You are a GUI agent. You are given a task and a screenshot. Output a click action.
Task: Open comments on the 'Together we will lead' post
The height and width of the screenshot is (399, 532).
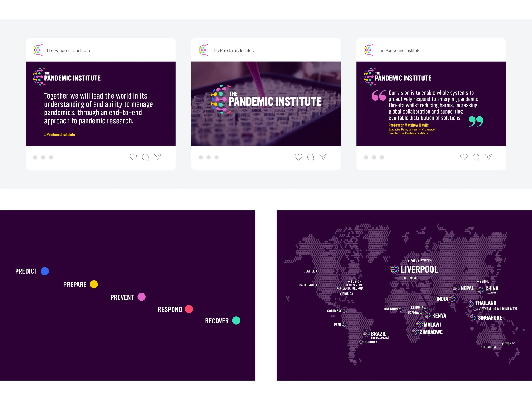pyautogui.click(x=145, y=157)
